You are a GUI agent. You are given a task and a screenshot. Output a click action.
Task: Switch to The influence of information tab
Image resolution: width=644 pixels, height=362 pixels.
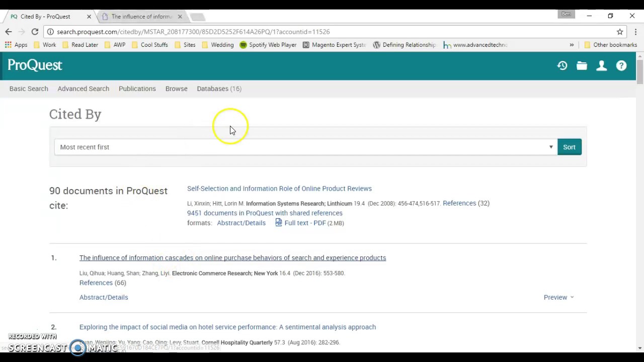(x=141, y=17)
